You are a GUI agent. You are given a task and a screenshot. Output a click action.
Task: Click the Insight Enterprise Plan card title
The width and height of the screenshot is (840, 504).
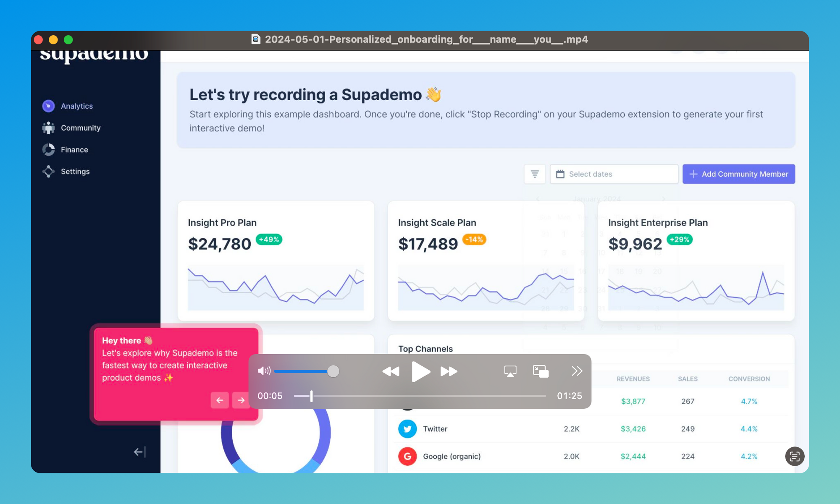(x=658, y=223)
